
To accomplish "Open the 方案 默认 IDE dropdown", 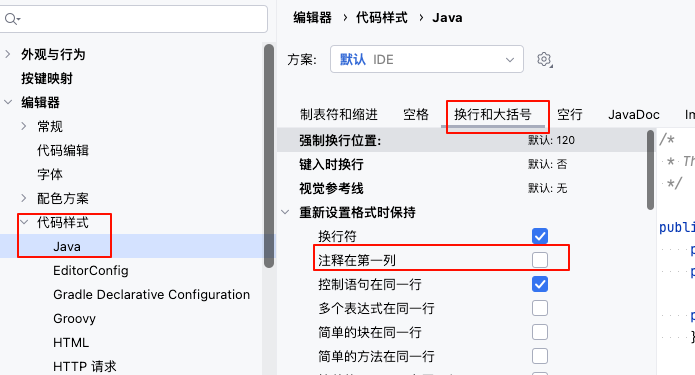I will (x=427, y=59).
